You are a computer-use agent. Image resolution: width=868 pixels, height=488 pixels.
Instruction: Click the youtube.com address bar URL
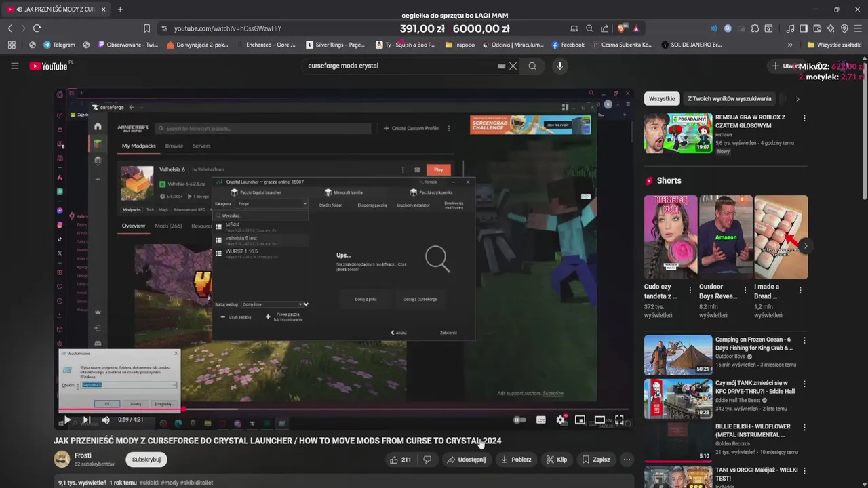[228, 28]
